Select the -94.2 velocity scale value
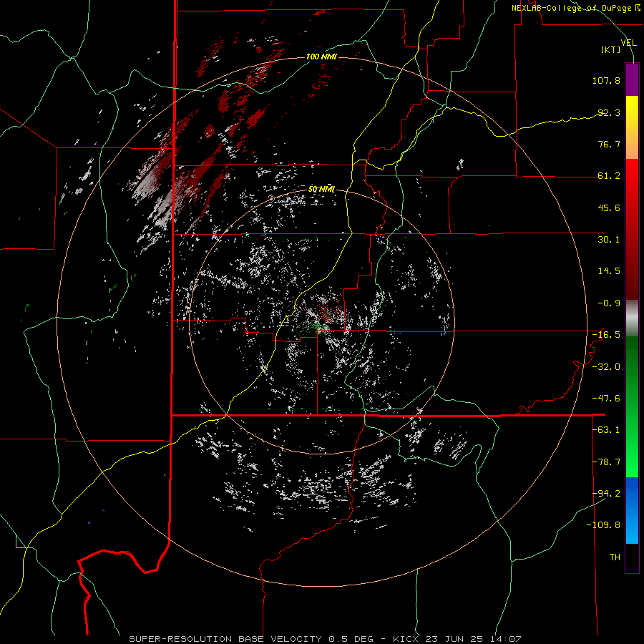 (606, 494)
